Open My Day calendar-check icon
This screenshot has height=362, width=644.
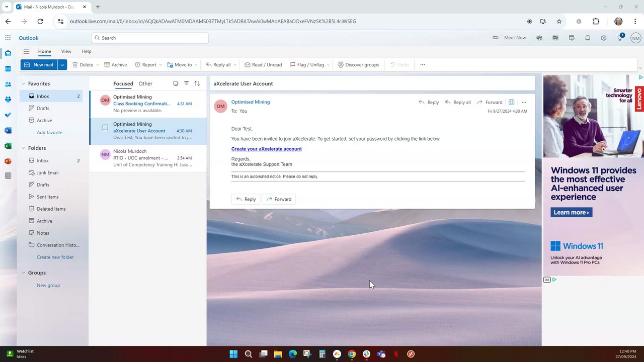pyautogui.click(x=572, y=38)
